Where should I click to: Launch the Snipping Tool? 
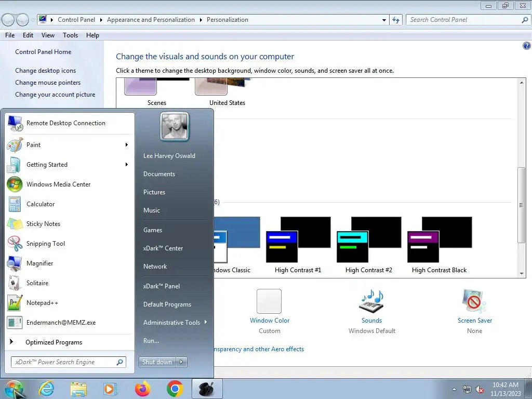(70, 244)
